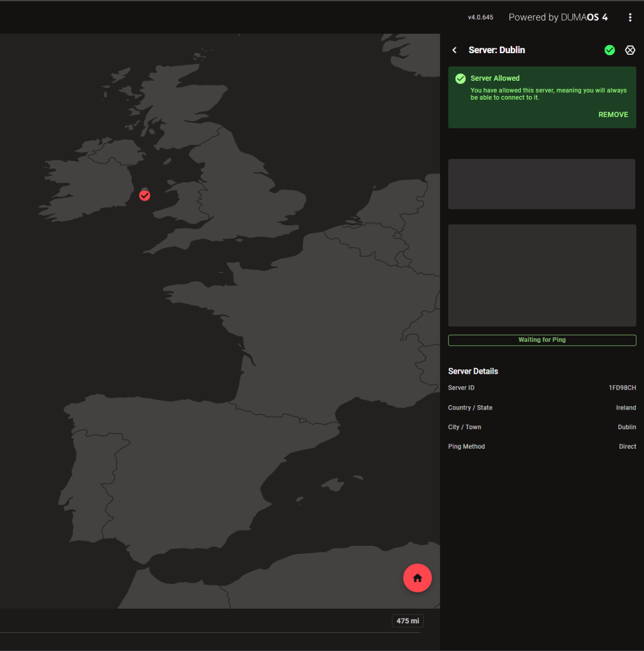Screen dimensions: 644x651
Task: Click the 475 mi distance label
Action: pos(407,621)
